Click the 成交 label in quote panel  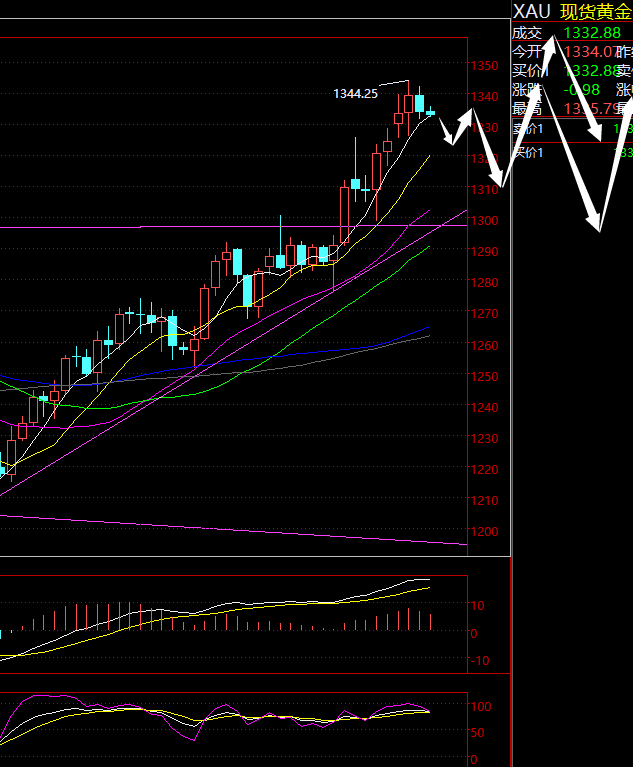click(x=527, y=33)
